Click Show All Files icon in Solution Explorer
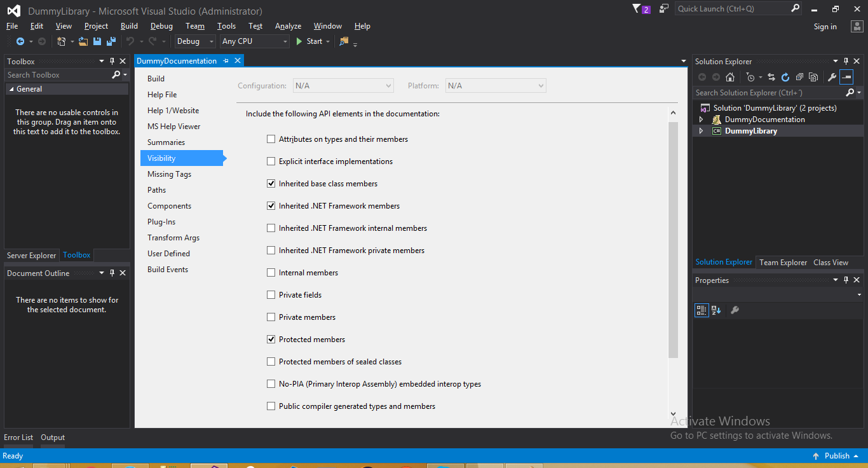 813,77
